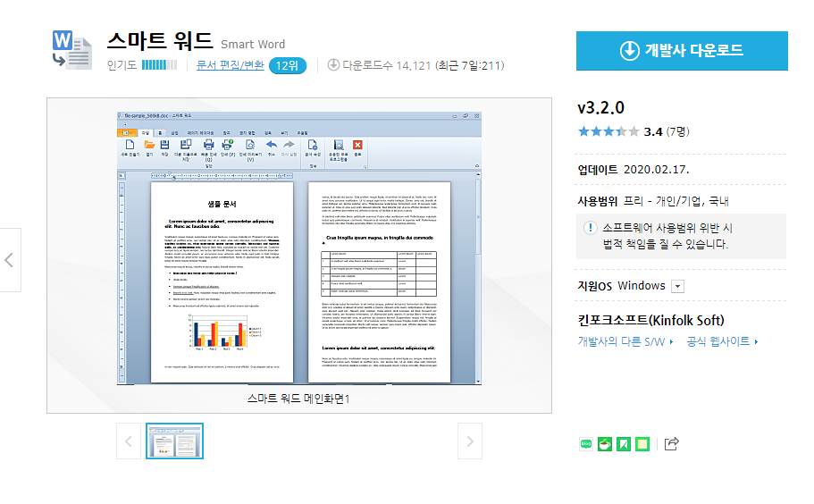Visit the 공식 웹사이트 link
The height and width of the screenshot is (504, 814).
(x=722, y=341)
